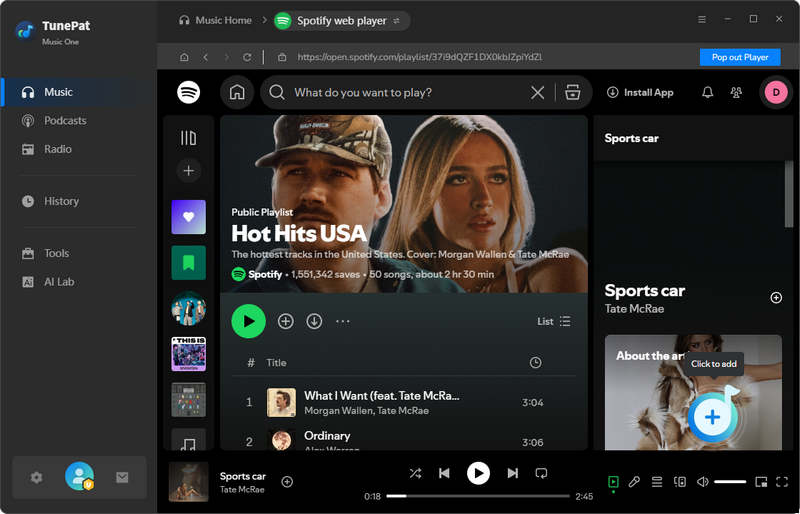
Task: Click the Spotify logo
Action: pos(188,92)
